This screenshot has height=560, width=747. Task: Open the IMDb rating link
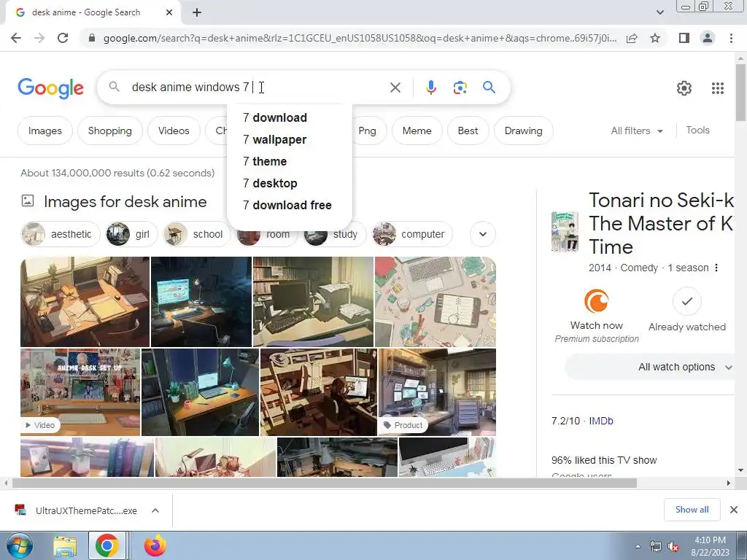pos(601,421)
